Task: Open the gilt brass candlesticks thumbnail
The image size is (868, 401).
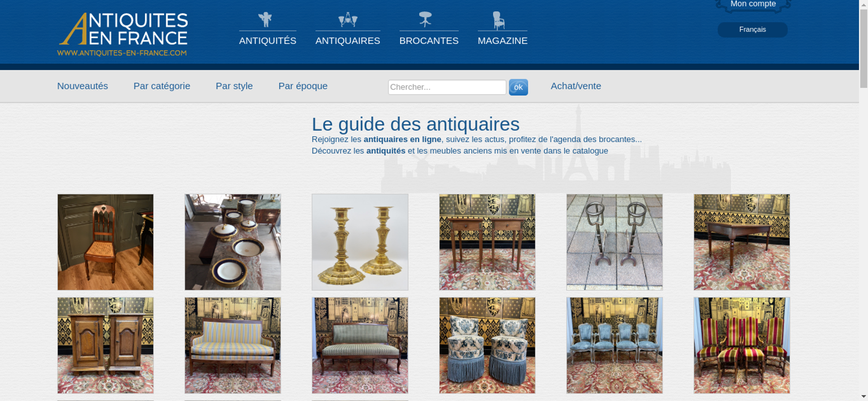Action: click(x=360, y=242)
